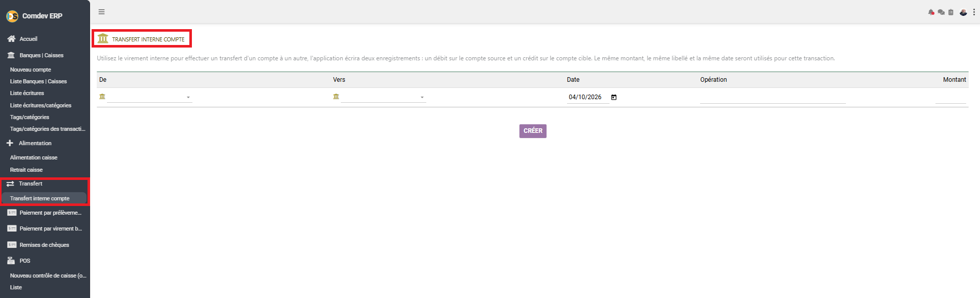
Task: Open the chat messages icon
Action: click(941, 12)
